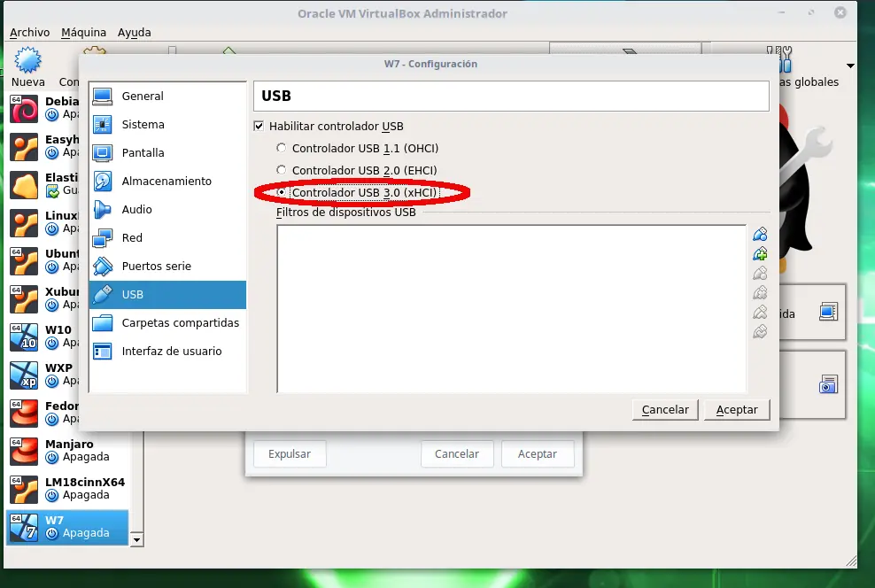Click the Nueva machine toolbar icon
Viewport: 875px width, 588px height.
[x=28, y=60]
